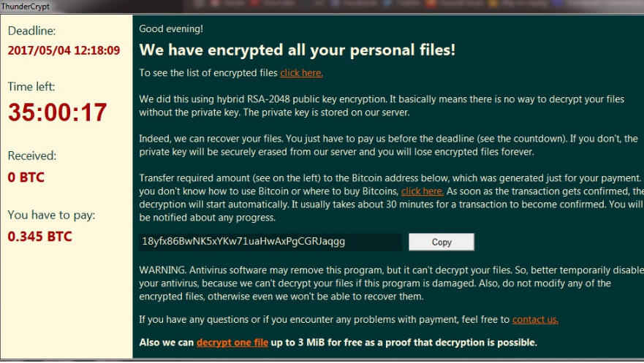Open the 'decrypt one file' link
Image resolution: width=644 pixels, height=363 pixels.
pos(232,343)
